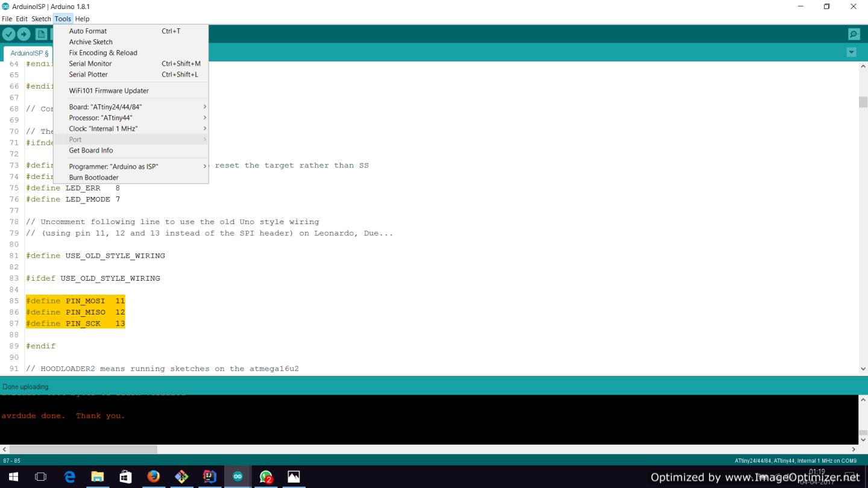Click the #ifdef USE_OLD_STYLE_WIRING line
Screen dimensions: 868x488
pyautogui.click(x=93, y=278)
